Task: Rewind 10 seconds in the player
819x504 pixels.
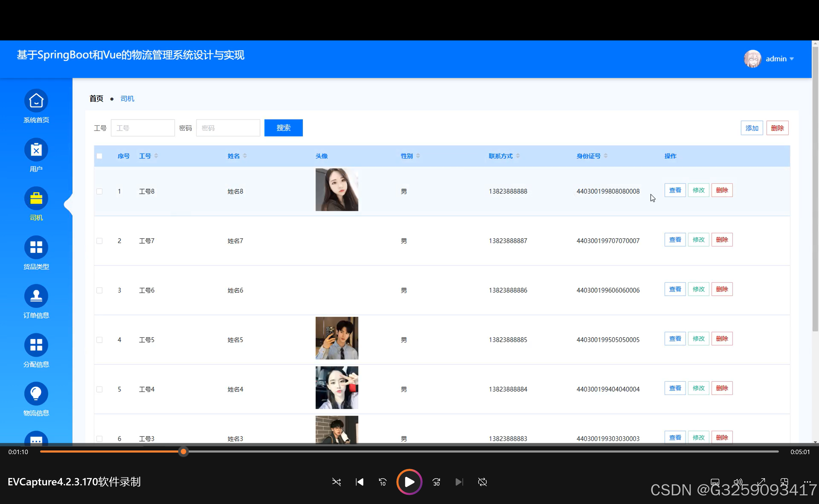Action: click(x=382, y=482)
